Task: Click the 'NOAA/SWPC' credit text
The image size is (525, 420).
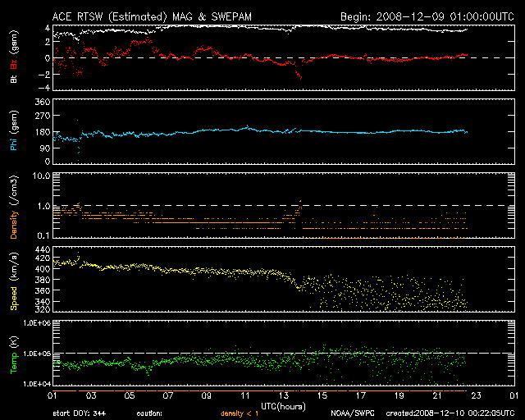Action: [x=353, y=413]
